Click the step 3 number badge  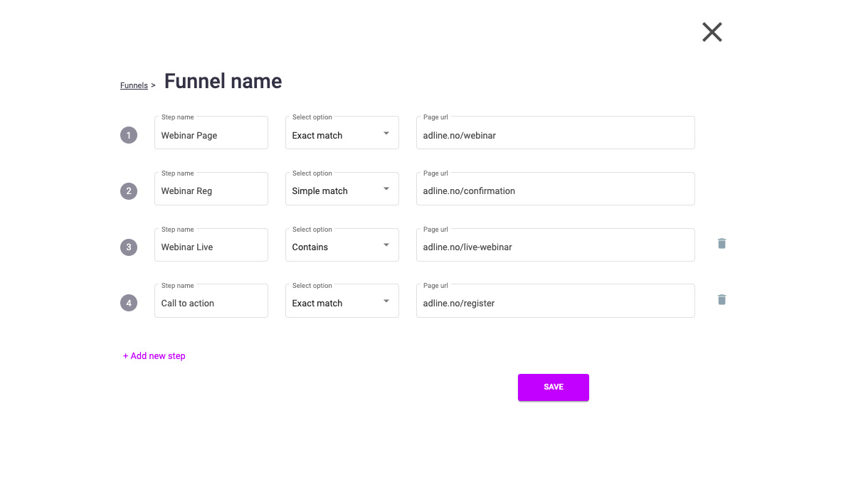[x=129, y=247]
